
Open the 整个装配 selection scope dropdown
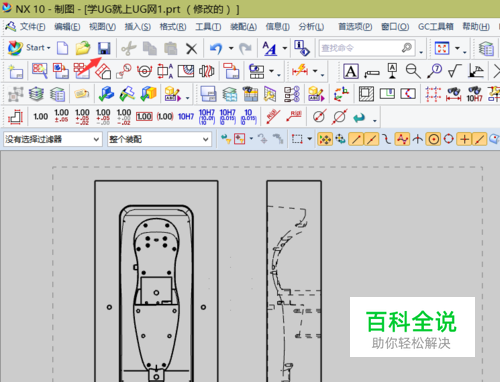[159, 139]
